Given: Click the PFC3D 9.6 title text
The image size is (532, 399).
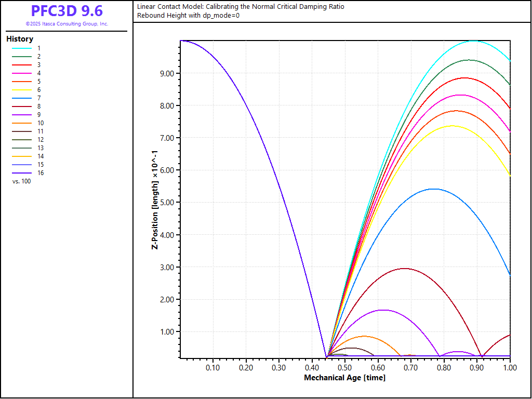Looking at the screenshot, I should (66, 11).
